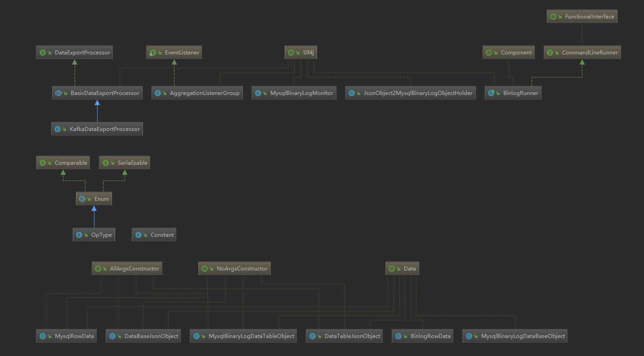Select the MysqlRowData label
This screenshot has height=356, width=644.
[x=74, y=336]
